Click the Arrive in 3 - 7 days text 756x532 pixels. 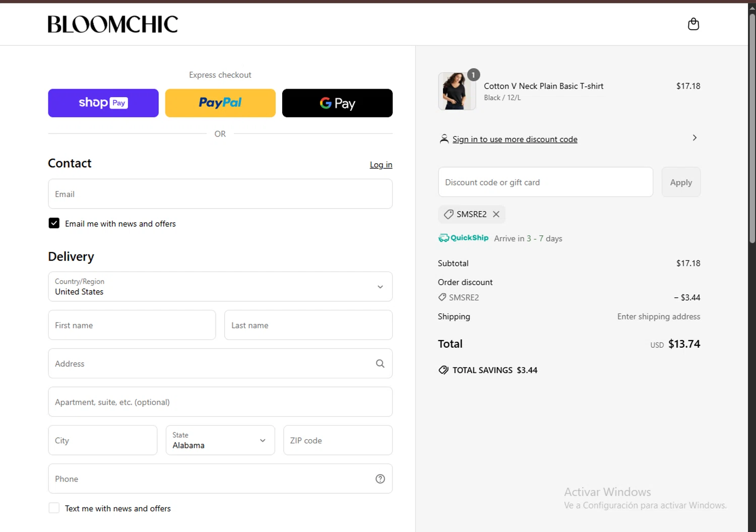pyautogui.click(x=528, y=238)
